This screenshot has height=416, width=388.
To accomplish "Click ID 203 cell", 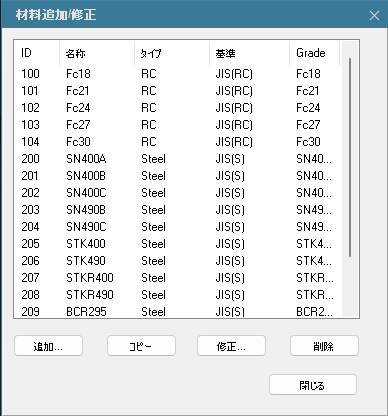I will 30,210.
